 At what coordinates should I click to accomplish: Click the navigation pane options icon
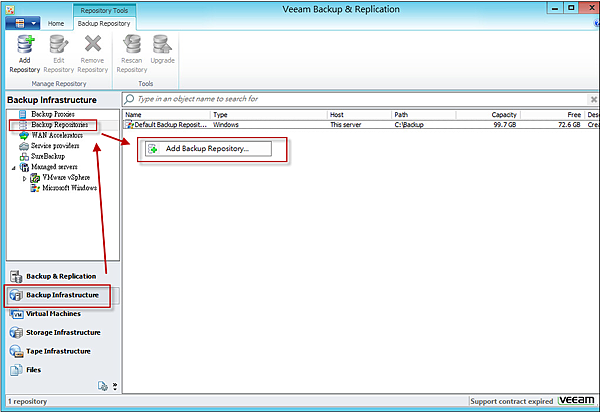(x=102, y=386)
